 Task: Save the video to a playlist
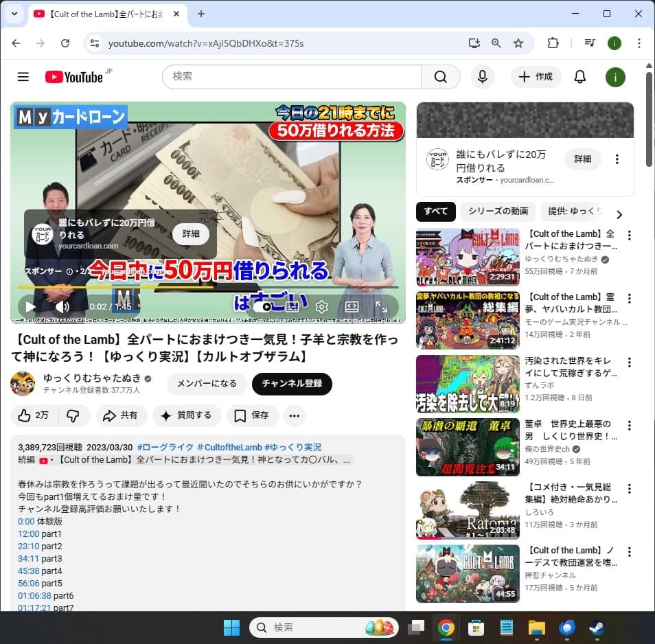click(x=252, y=415)
